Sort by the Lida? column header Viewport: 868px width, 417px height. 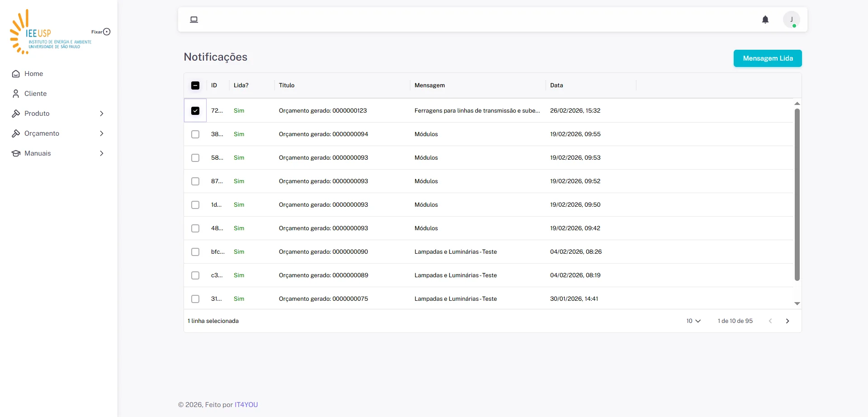click(x=241, y=85)
